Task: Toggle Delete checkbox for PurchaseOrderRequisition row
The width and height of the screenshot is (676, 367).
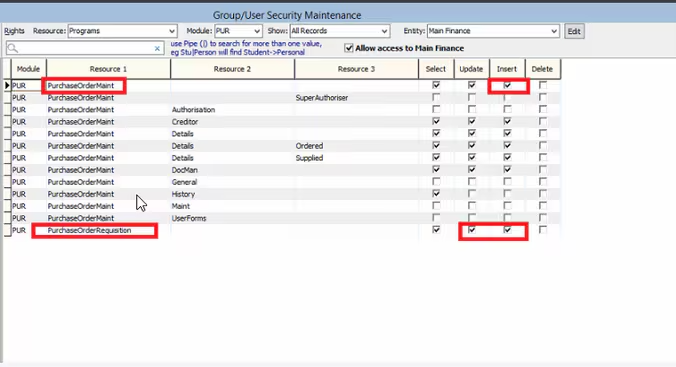Action: point(542,230)
